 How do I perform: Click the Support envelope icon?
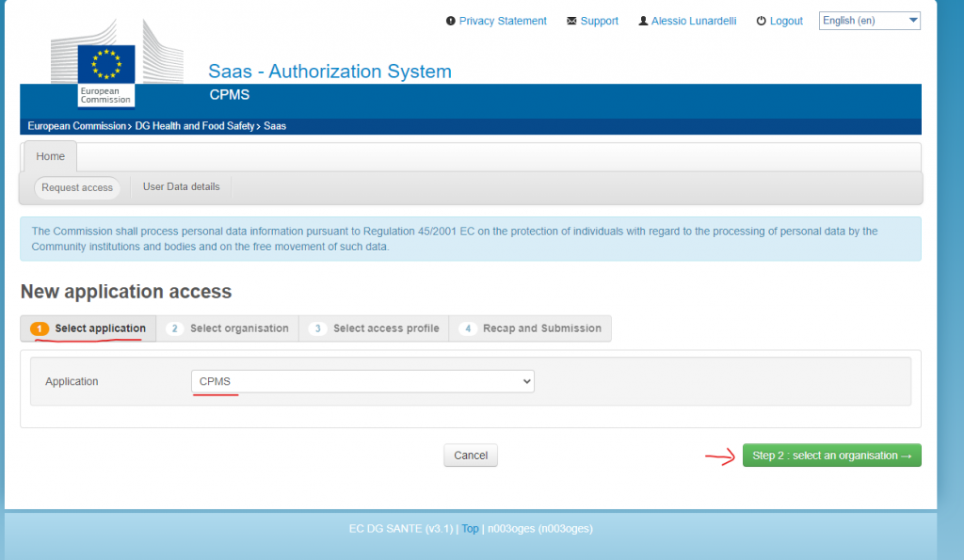coord(571,21)
